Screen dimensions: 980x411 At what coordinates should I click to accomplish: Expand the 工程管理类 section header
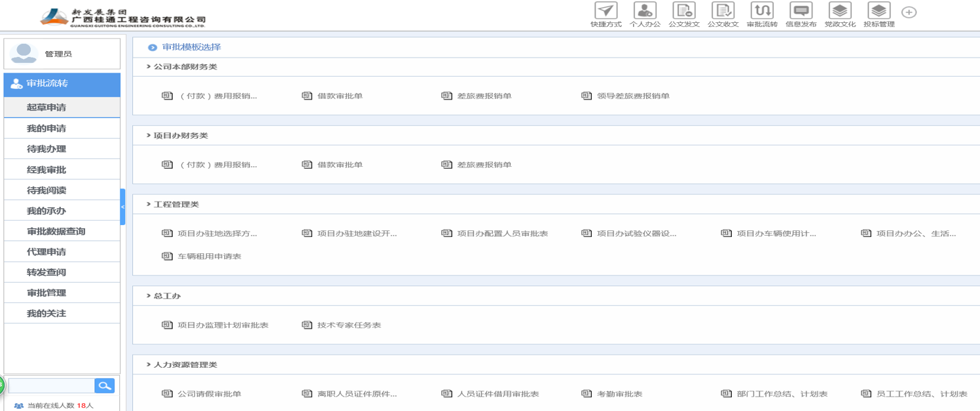point(173,204)
